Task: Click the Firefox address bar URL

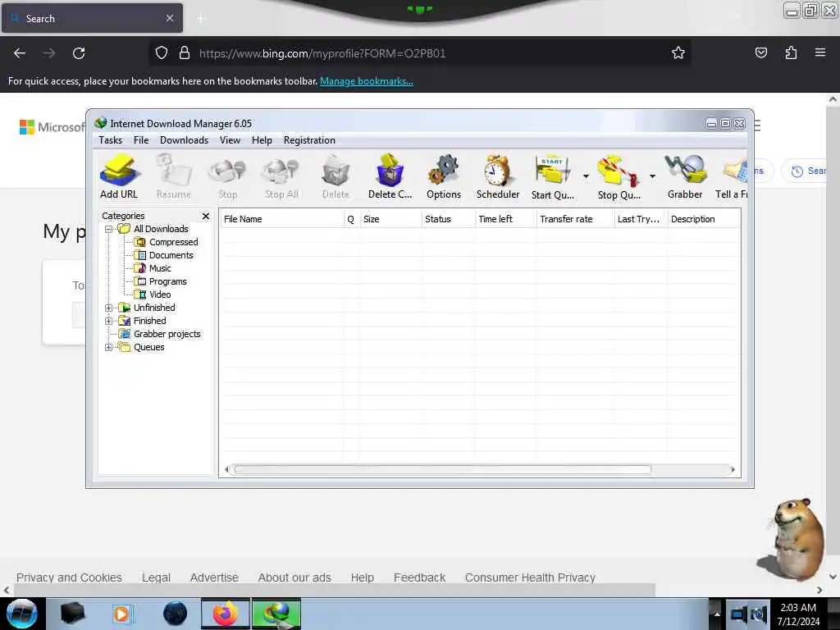Action: [x=322, y=53]
